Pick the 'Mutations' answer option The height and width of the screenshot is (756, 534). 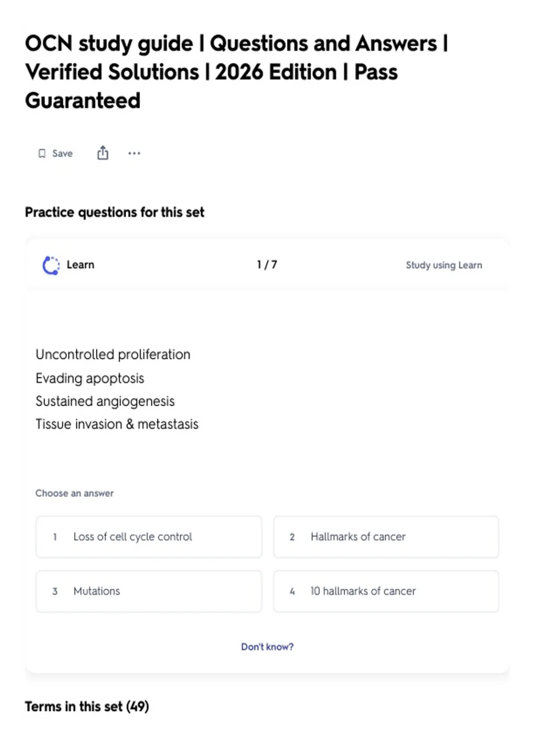pyautogui.click(x=149, y=591)
